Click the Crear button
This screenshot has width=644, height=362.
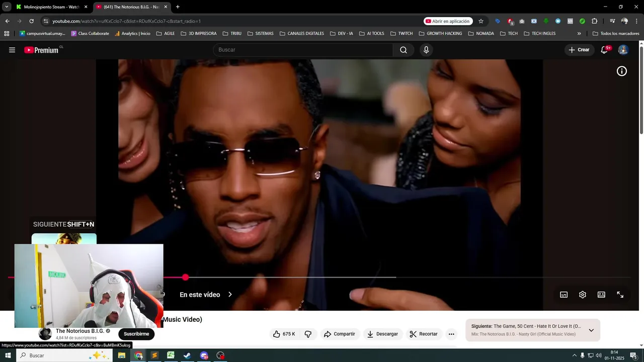pyautogui.click(x=579, y=50)
